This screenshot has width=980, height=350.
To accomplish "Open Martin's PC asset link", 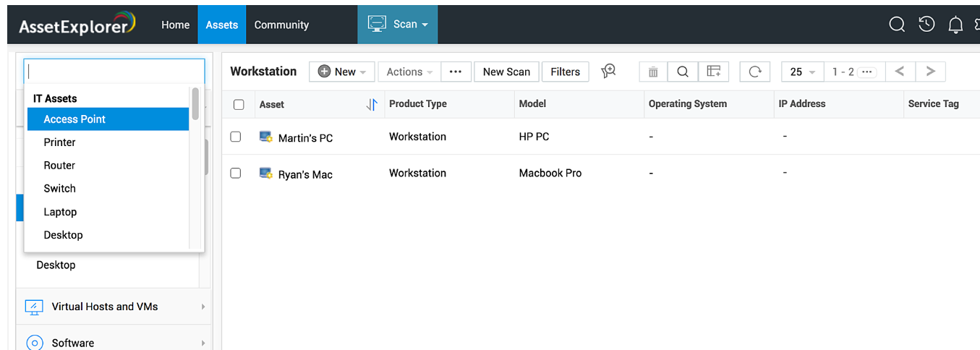I will pos(305,138).
